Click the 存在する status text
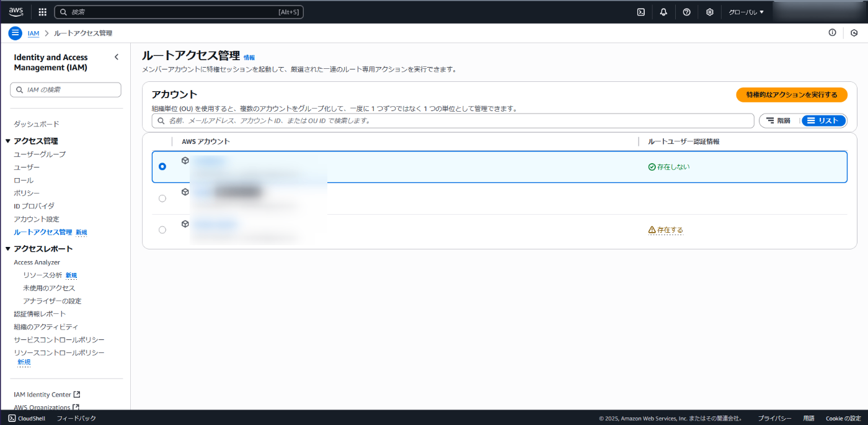The image size is (868, 425). coord(670,230)
